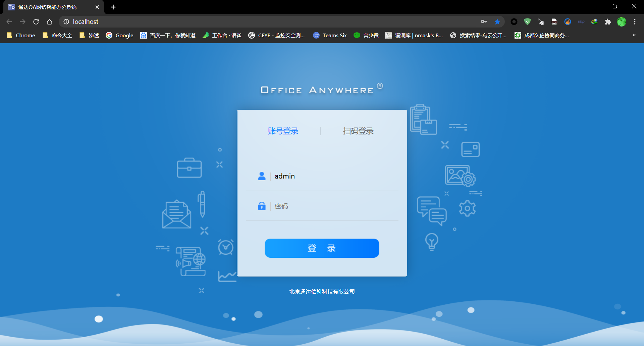Open the Extensions puzzle piece menu
Viewport: 644px width, 346px height.
[608, 22]
